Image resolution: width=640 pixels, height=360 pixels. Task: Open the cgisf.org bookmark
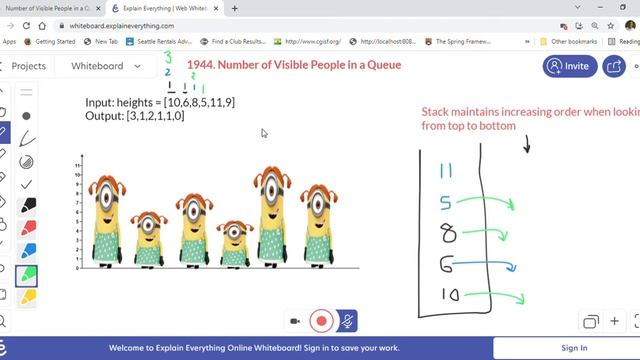308,42
